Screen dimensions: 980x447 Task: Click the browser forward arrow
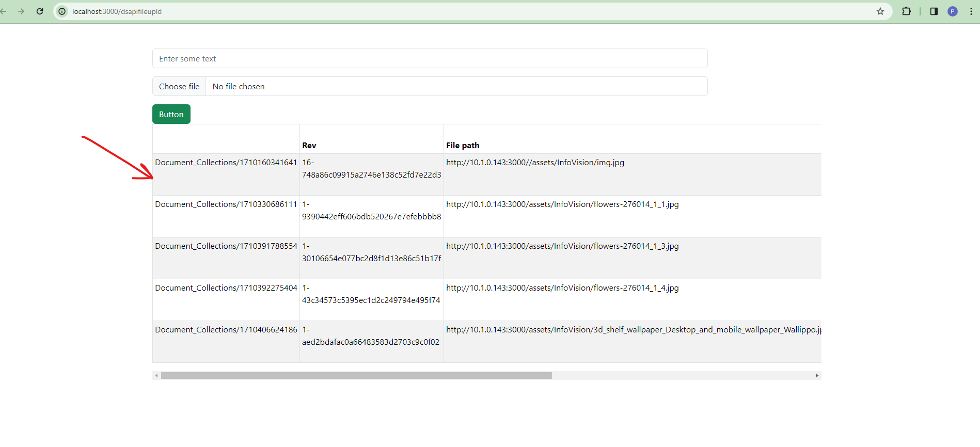pos(21,11)
